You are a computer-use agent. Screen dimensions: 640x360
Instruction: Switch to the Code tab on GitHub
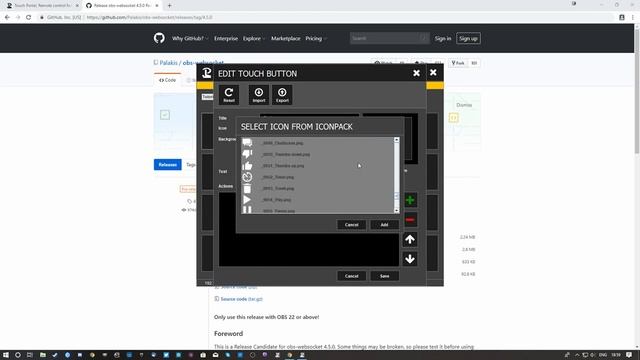click(x=167, y=80)
